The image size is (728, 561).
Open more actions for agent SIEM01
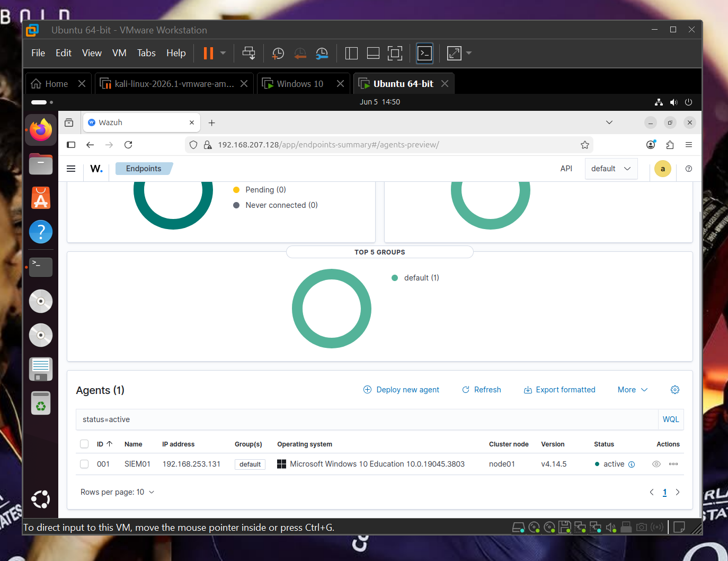click(673, 464)
